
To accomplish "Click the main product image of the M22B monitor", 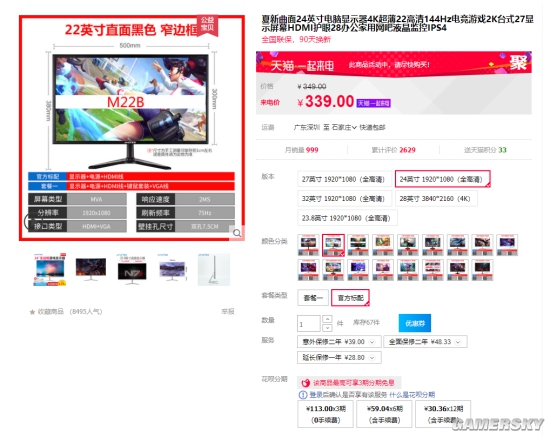I will pyautogui.click(x=132, y=128).
